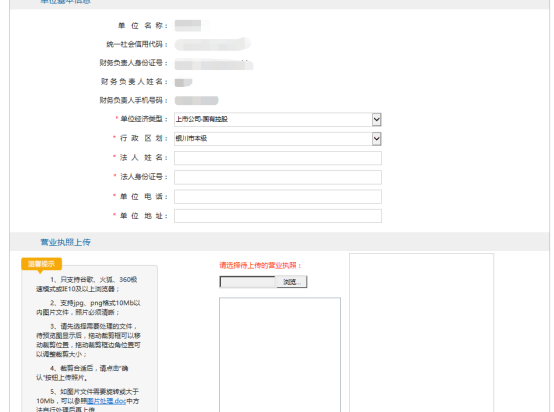Expand the 行政区划 dropdown arrow

pos(376,139)
